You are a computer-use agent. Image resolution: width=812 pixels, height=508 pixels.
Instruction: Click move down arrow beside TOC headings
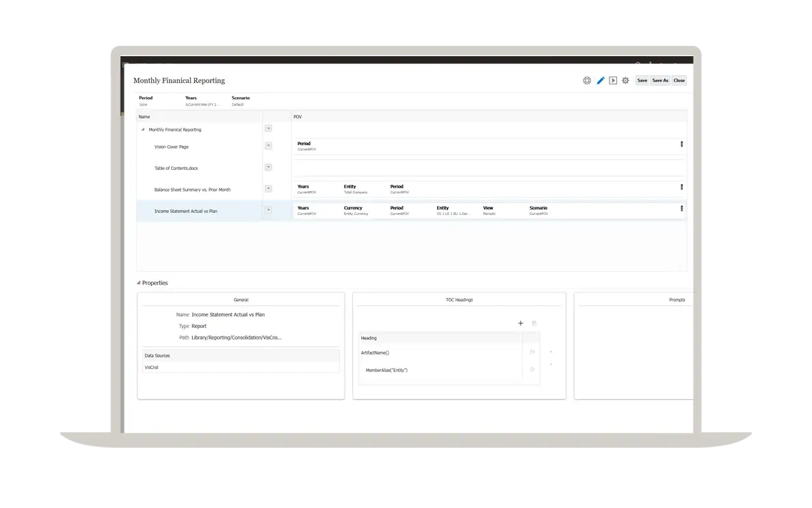[x=551, y=364]
